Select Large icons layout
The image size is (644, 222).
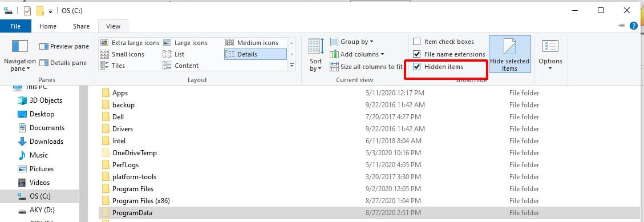[185, 43]
